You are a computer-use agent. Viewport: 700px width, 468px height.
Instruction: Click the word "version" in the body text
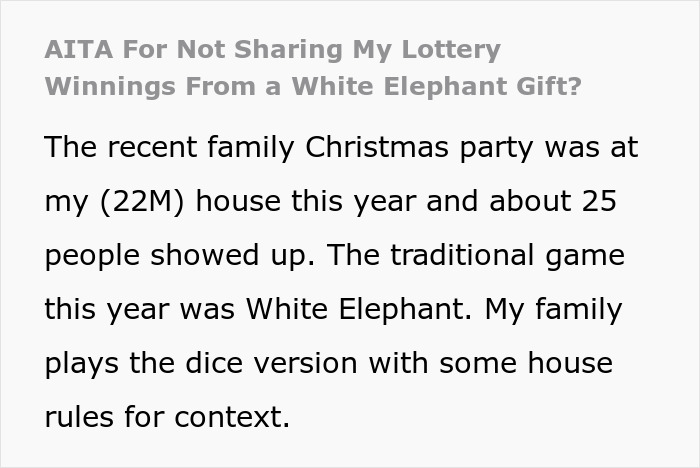pos(305,364)
